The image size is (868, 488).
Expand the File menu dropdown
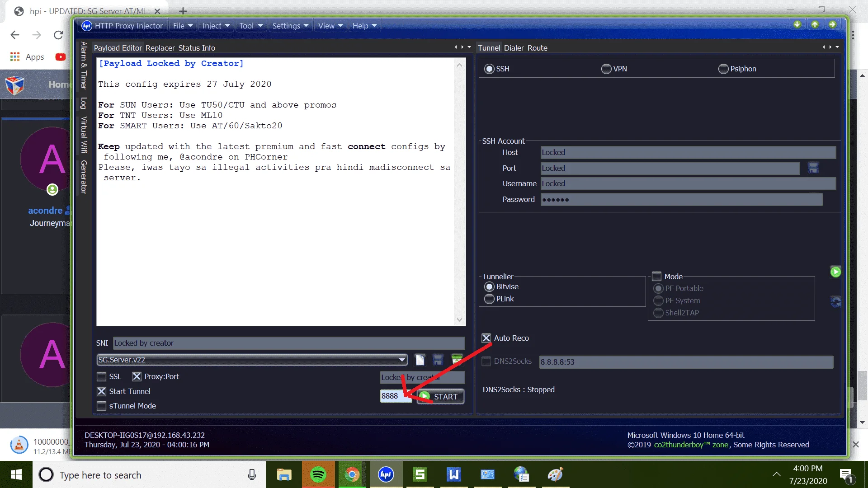183,26
